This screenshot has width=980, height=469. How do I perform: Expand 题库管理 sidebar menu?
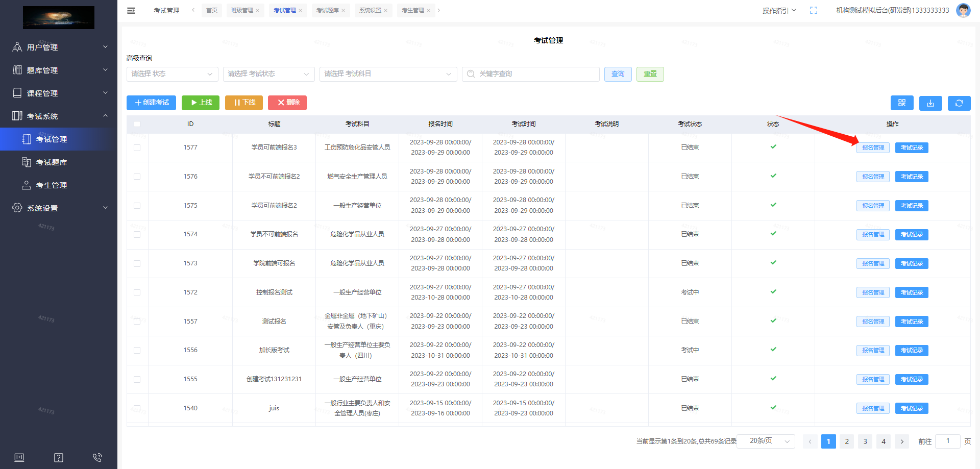59,70
